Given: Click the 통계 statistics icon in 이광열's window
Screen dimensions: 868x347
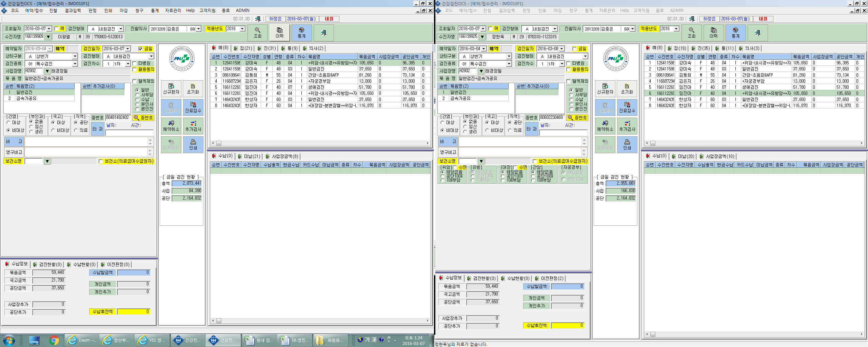Looking at the screenshot, I should [301, 33].
